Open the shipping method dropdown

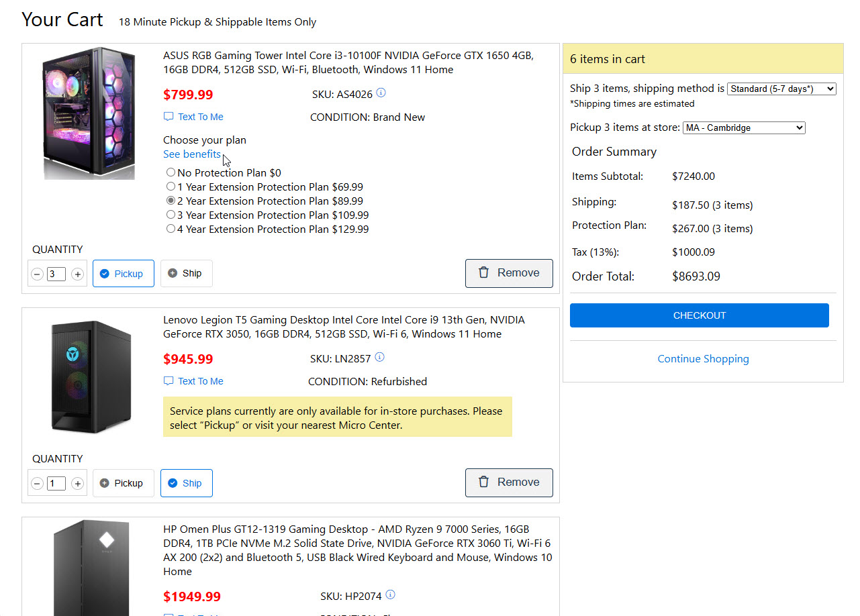781,89
